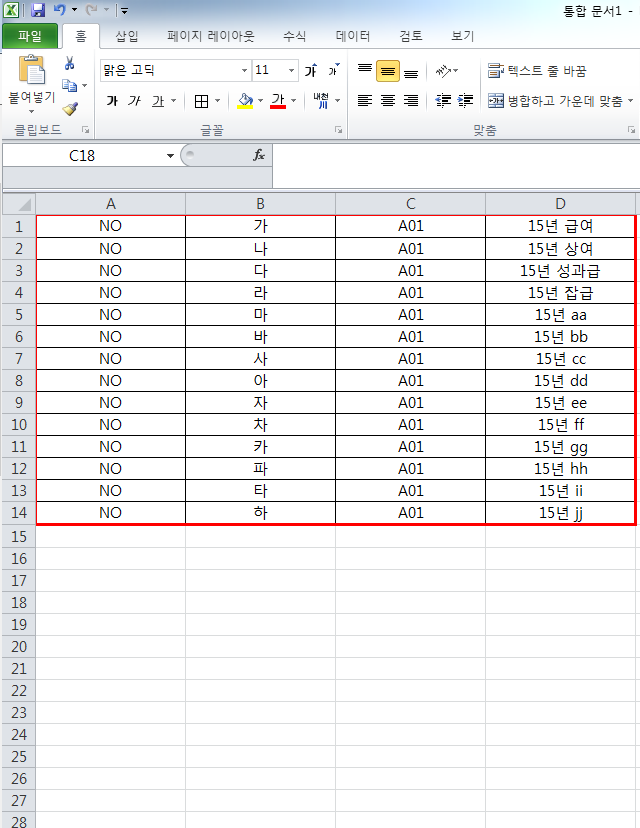This screenshot has width=640, height=828.
Task: Open the font size 11 dropdown
Action: click(x=291, y=70)
